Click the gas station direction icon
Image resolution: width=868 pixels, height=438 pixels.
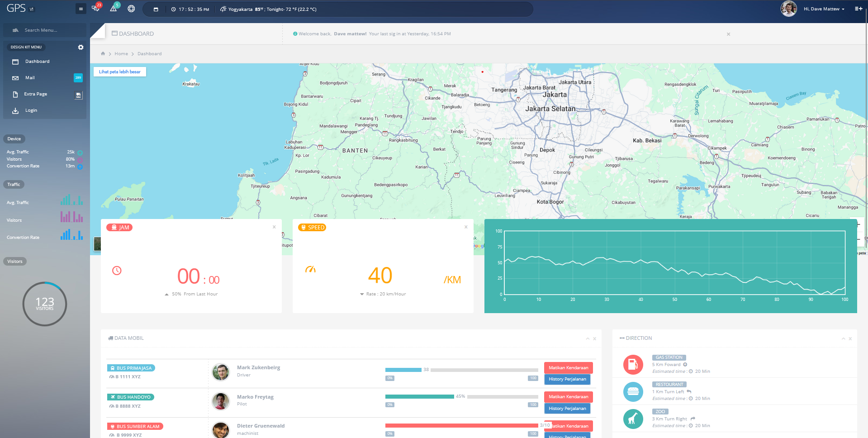click(633, 364)
